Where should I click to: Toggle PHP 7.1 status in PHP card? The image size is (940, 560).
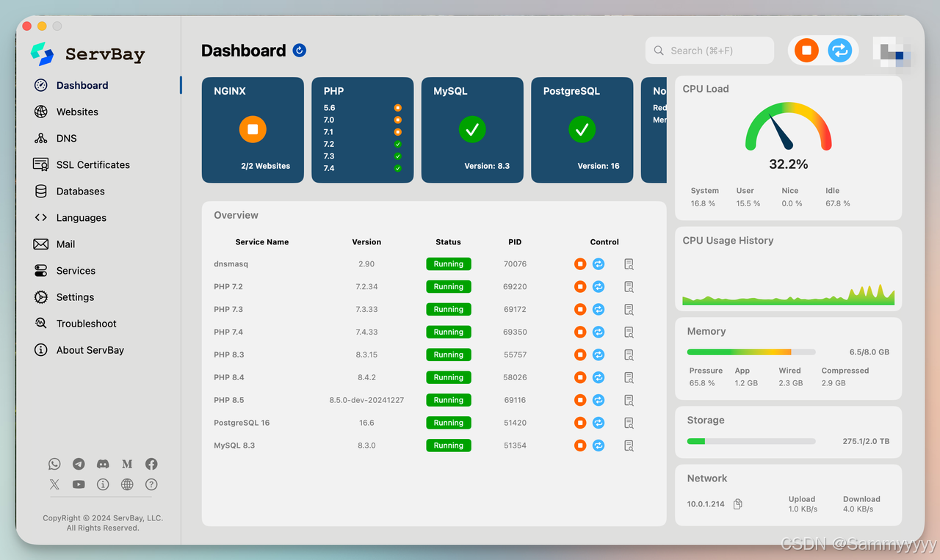click(x=398, y=132)
